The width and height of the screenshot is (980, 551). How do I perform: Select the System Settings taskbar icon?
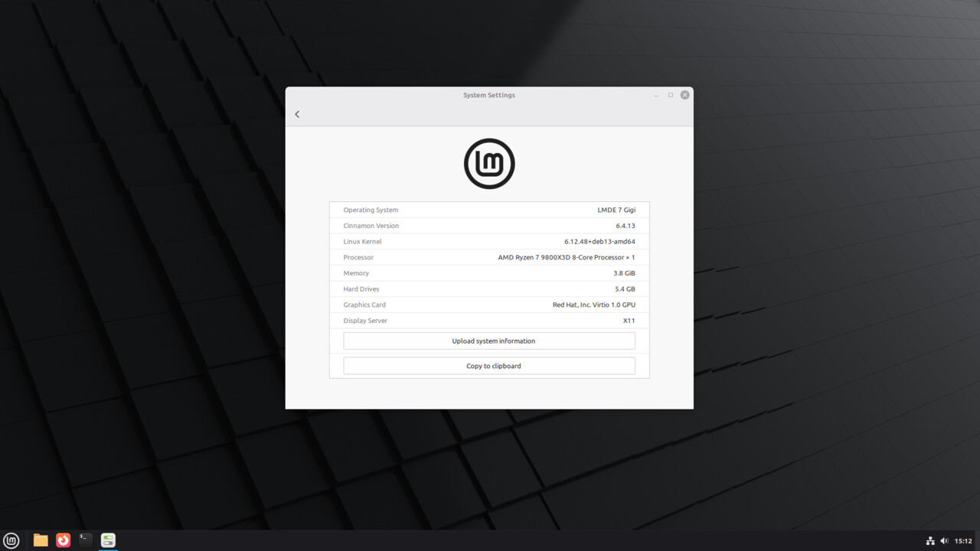point(108,540)
